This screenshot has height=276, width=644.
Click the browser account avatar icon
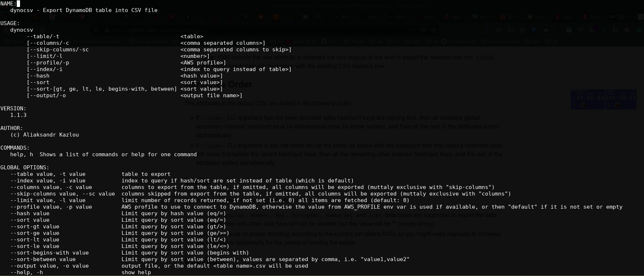pyautogui.click(x=522, y=30)
